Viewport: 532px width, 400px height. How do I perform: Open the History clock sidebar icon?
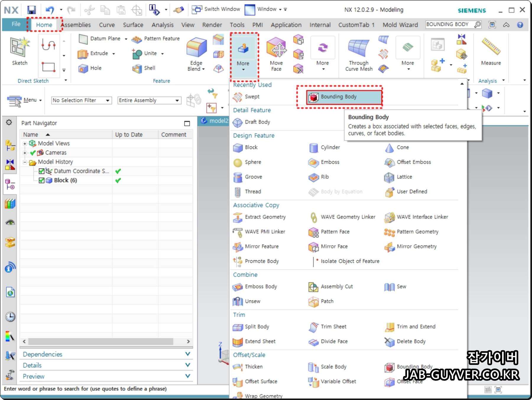[10, 317]
